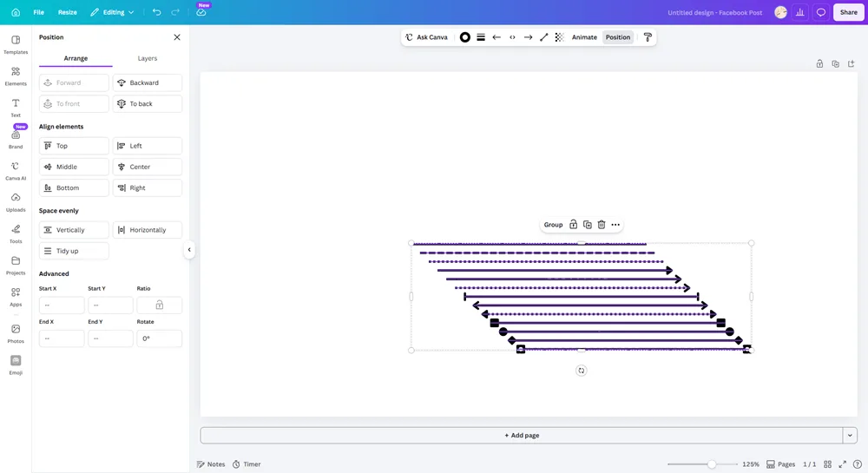The height and width of the screenshot is (473, 868).
Task: Click Animate in toolbar
Action: [x=584, y=37]
